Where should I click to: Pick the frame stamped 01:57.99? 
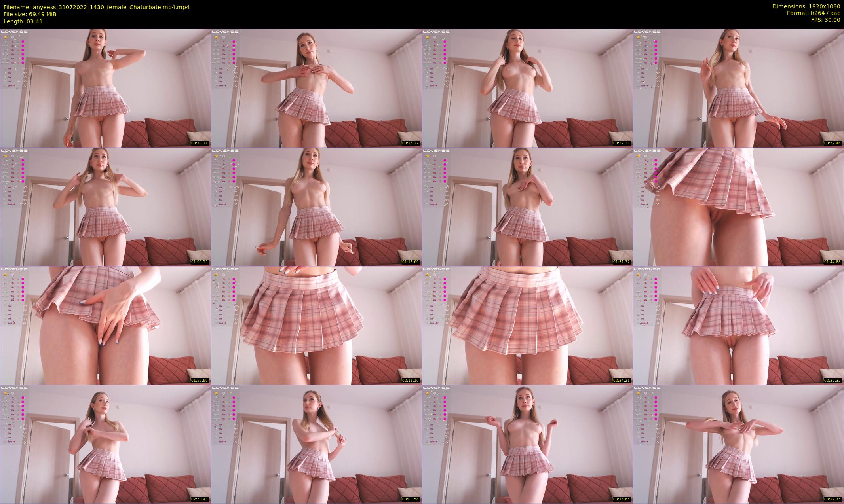[x=105, y=325]
